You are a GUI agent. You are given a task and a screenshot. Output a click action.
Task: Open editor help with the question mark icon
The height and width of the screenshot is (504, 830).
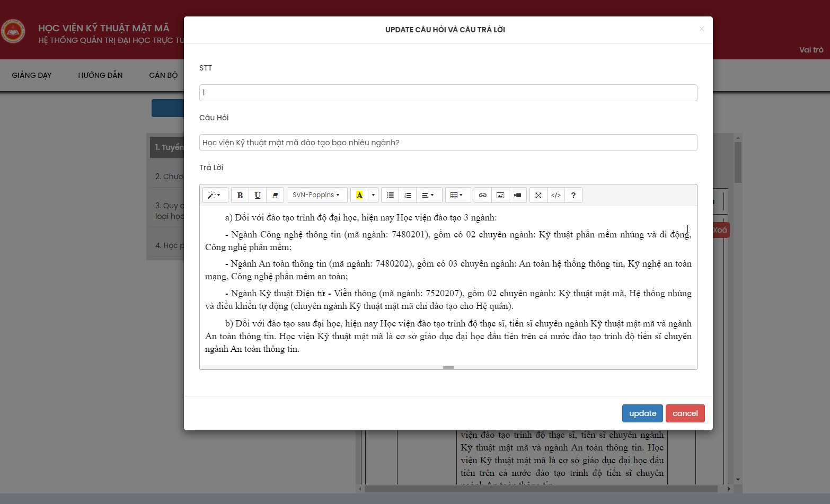573,195
